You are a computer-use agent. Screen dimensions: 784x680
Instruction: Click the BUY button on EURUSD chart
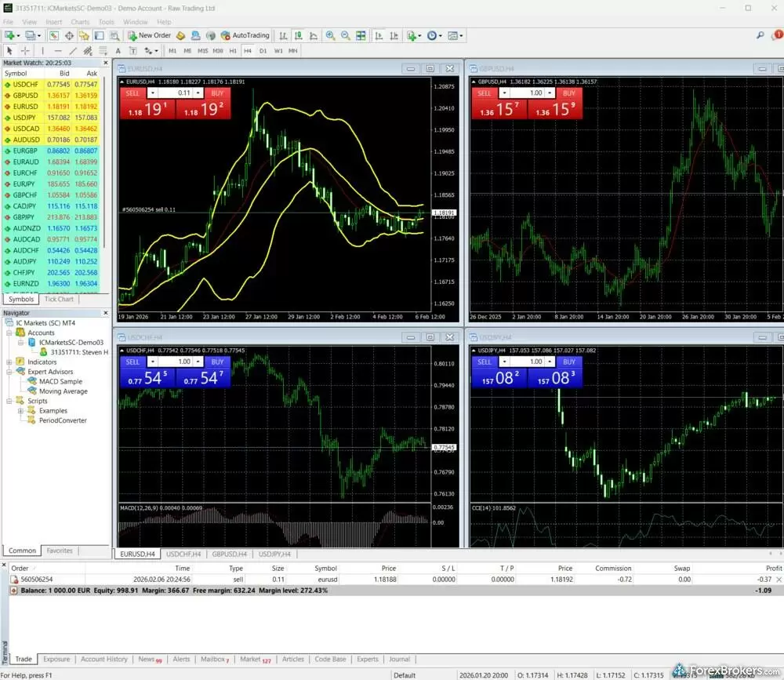click(217, 92)
